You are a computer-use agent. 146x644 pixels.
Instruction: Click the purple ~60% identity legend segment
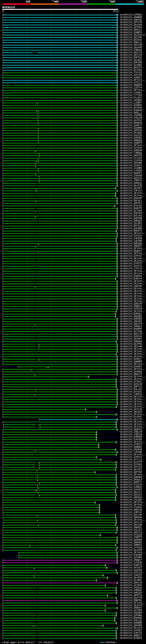(x=73, y=4)
